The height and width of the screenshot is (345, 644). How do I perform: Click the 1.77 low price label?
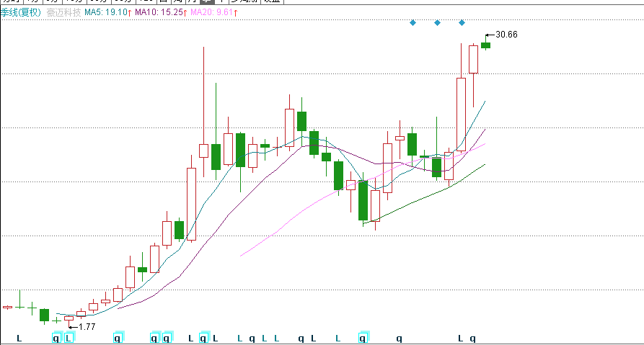pos(87,326)
